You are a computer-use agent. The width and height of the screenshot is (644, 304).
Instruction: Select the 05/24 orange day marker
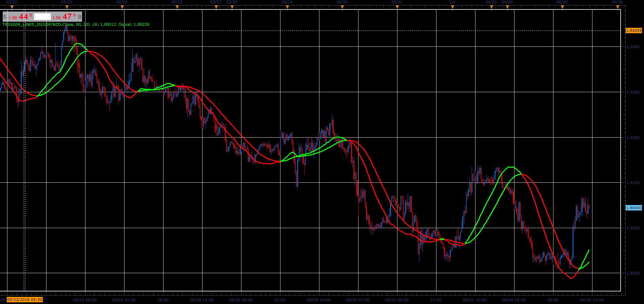(x=122, y=7)
